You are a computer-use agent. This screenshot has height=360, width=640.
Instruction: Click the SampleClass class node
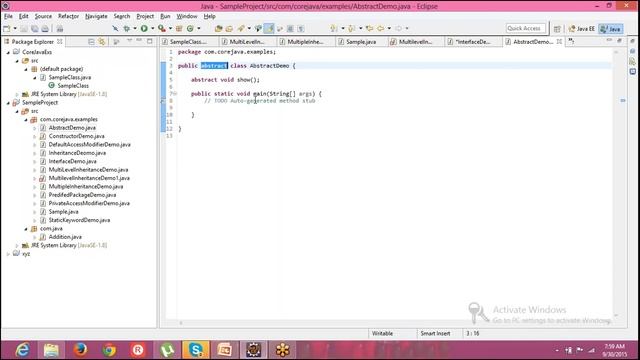point(73,86)
